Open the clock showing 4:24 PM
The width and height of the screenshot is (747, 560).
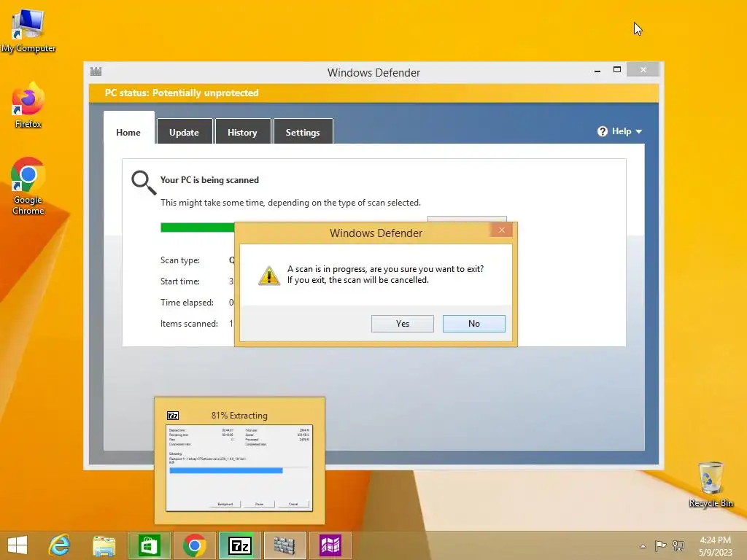(x=715, y=545)
